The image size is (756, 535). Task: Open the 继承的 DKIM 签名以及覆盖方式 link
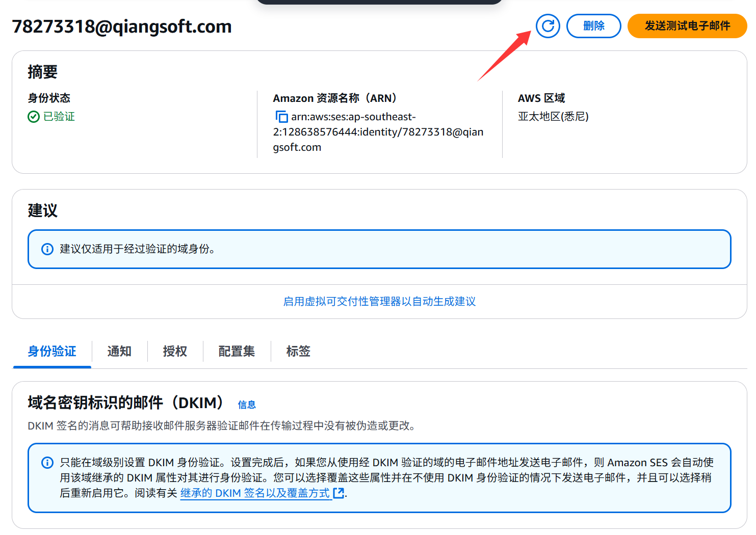(255, 493)
